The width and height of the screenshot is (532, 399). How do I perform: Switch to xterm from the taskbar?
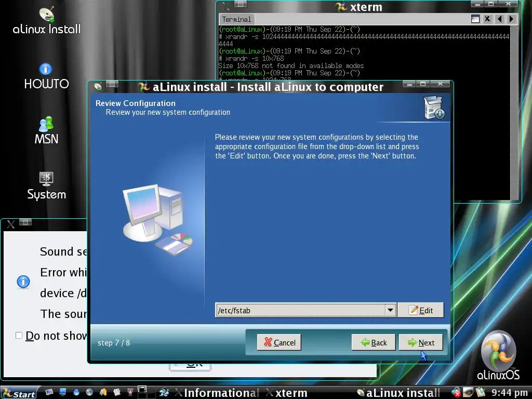(287, 393)
